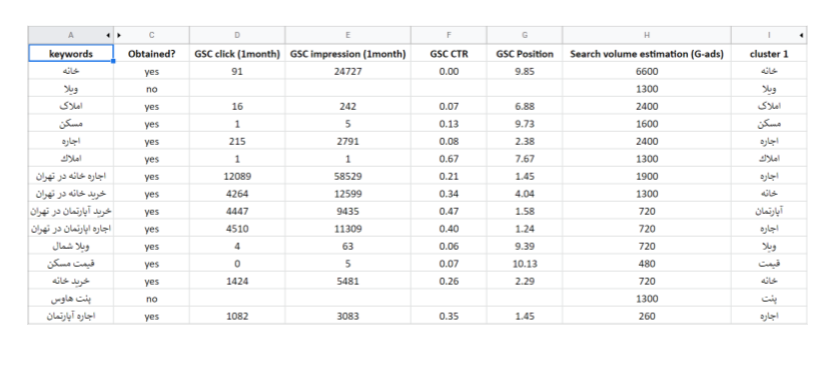Select column F header letter

[449, 35]
